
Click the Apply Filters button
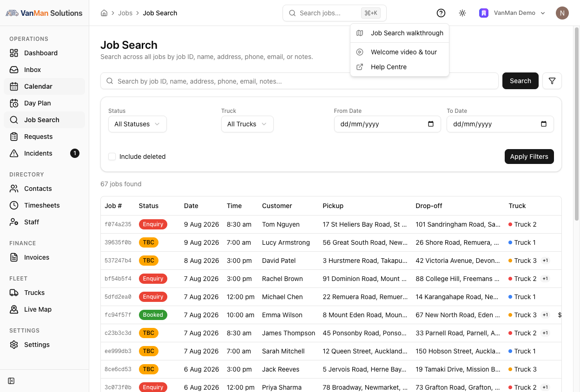coord(529,157)
